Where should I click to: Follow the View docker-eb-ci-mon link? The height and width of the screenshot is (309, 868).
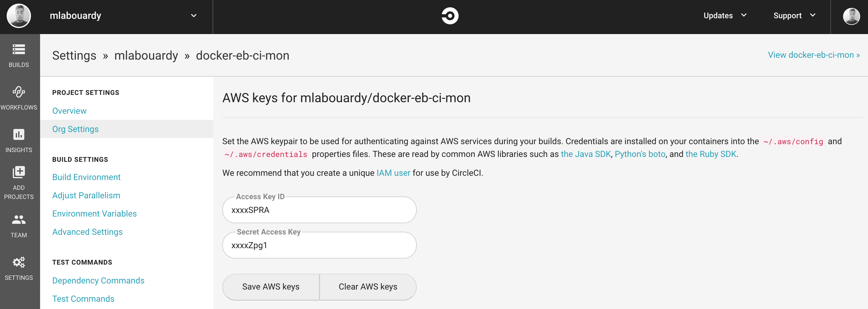[x=814, y=55]
